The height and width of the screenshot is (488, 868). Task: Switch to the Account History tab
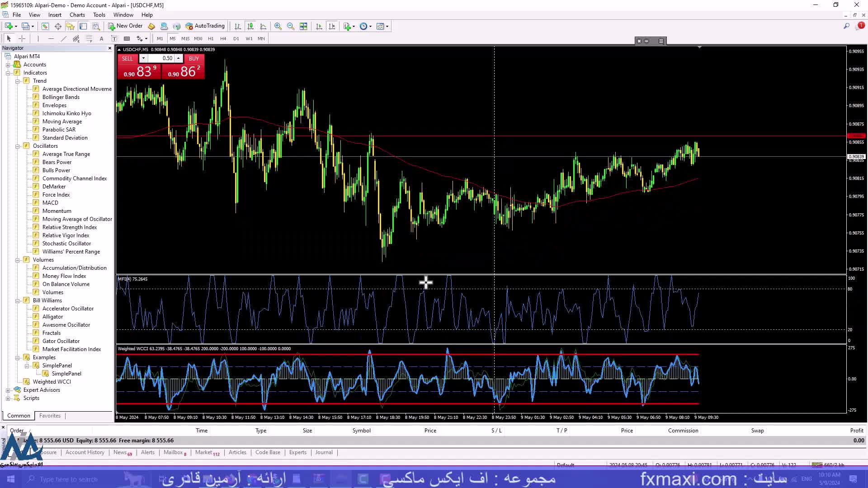(x=85, y=452)
